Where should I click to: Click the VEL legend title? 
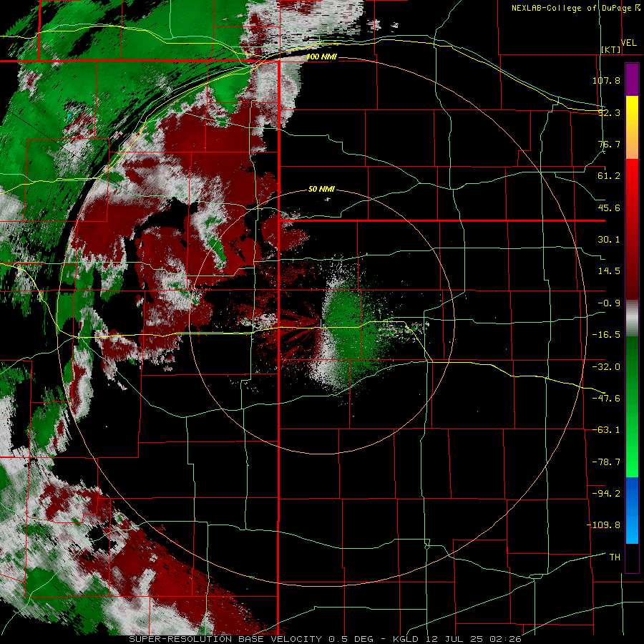coord(628,43)
